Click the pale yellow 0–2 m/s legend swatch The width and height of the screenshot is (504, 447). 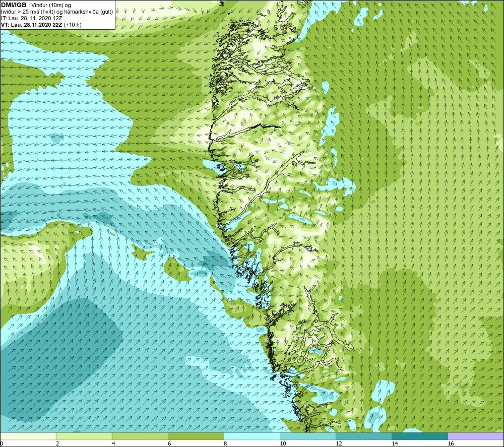click(28, 436)
